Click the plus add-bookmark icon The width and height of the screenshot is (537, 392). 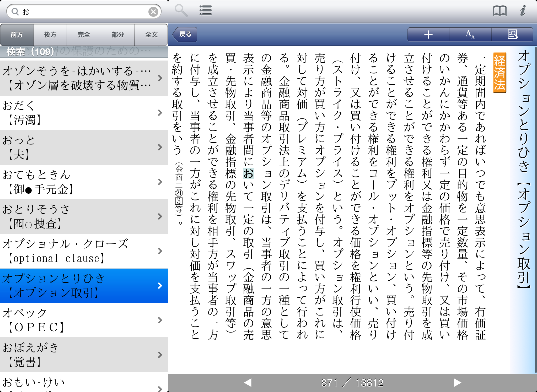click(x=428, y=34)
